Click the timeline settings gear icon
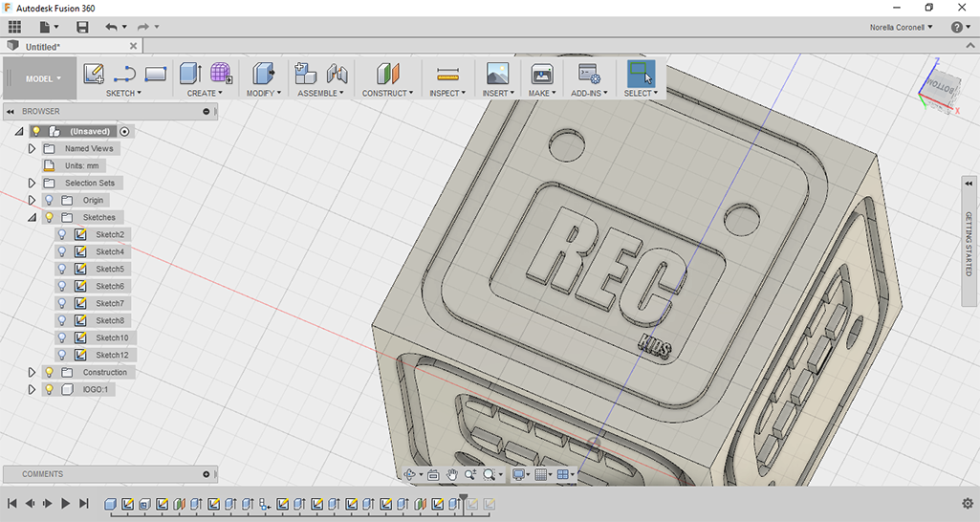This screenshot has height=522, width=980. tap(968, 503)
